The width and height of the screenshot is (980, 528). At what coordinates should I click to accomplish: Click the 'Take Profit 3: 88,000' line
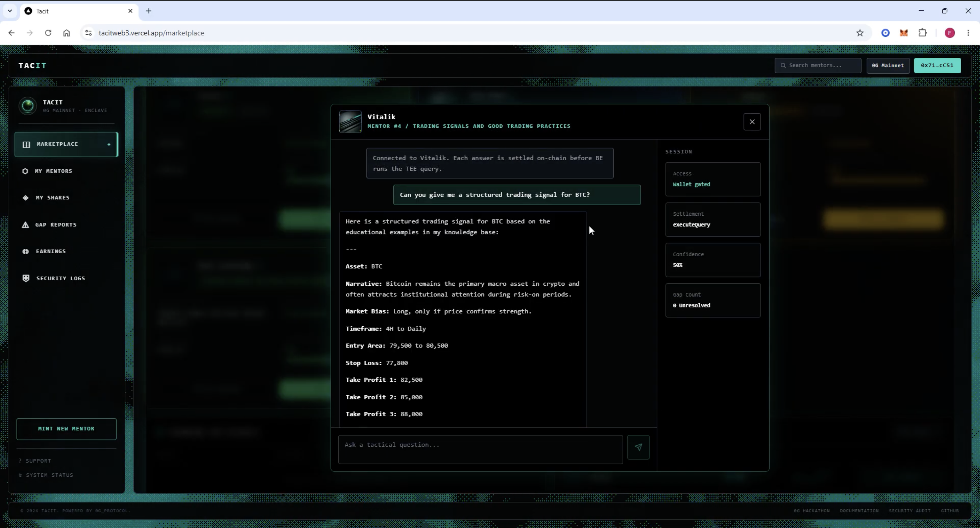384,414
